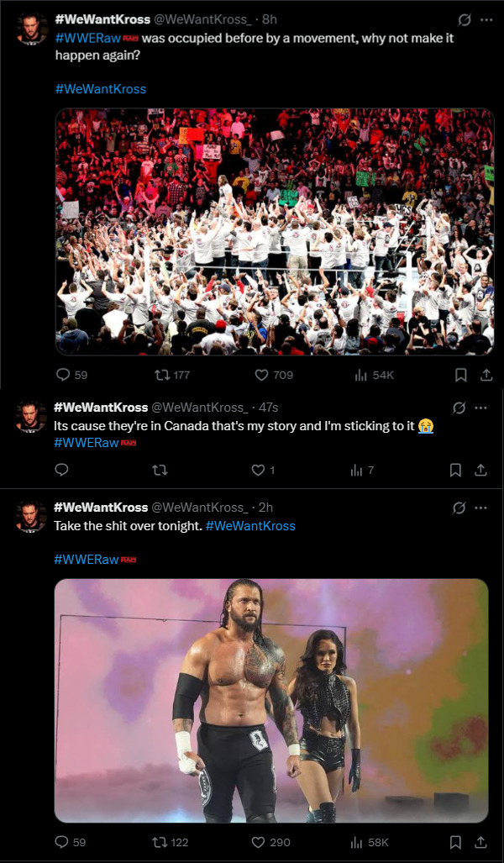
Task: Open #WeWantKross hashtag under the first tweet
Action: point(101,89)
